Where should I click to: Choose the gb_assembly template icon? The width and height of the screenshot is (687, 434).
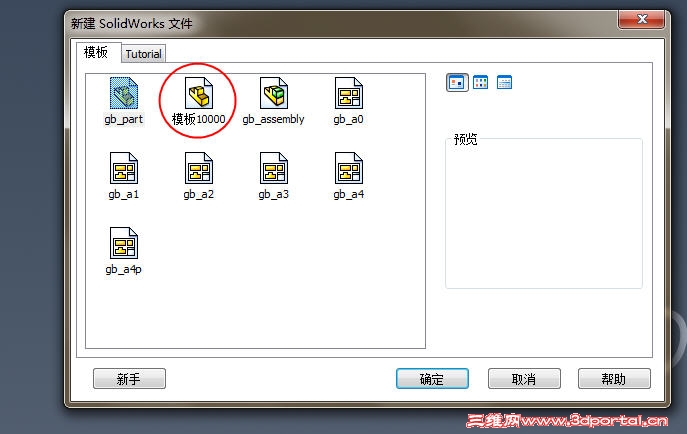click(273, 93)
